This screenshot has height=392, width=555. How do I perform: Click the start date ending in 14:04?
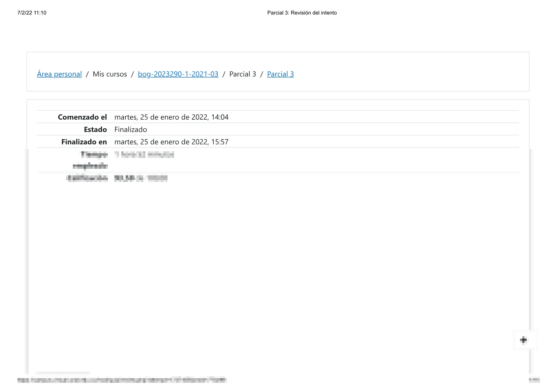click(x=171, y=117)
